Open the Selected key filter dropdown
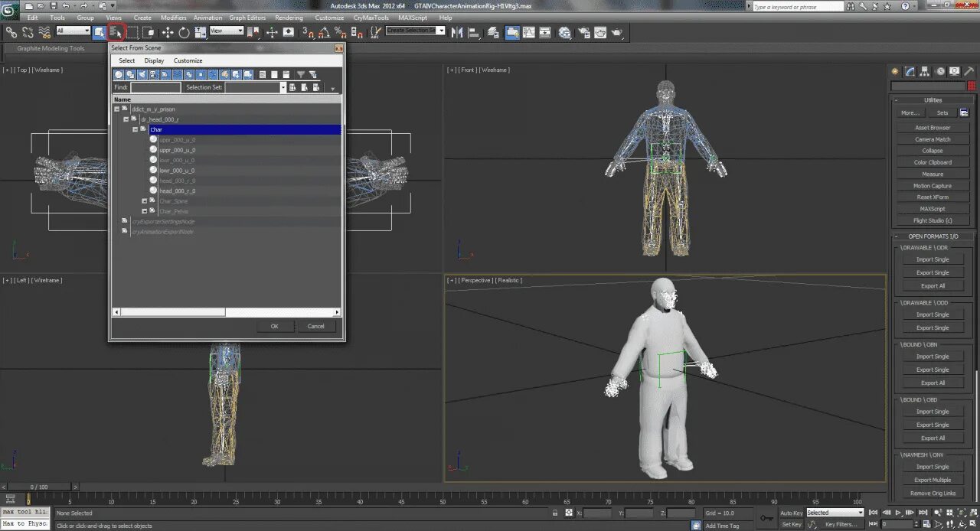 835,513
